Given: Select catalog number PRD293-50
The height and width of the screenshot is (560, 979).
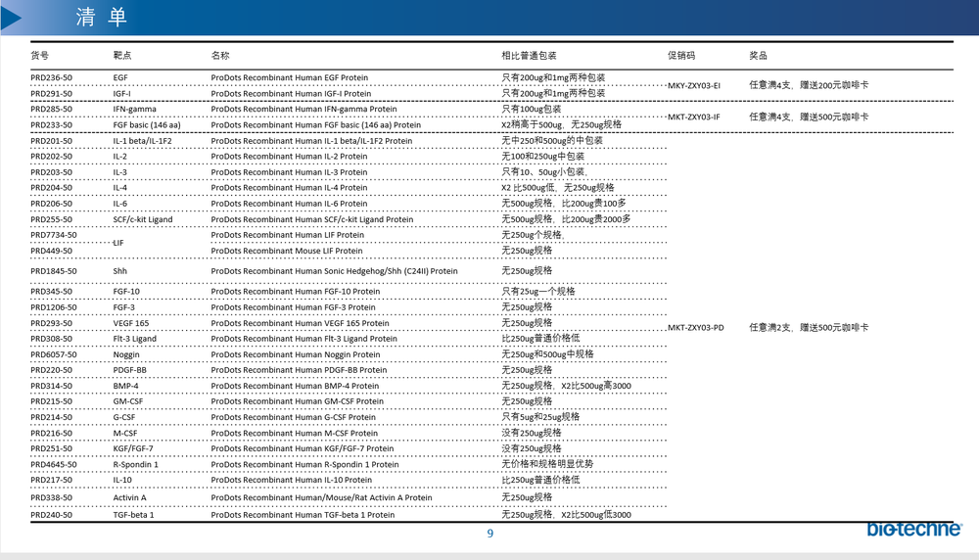Looking at the screenshot, I should point(51,323).
